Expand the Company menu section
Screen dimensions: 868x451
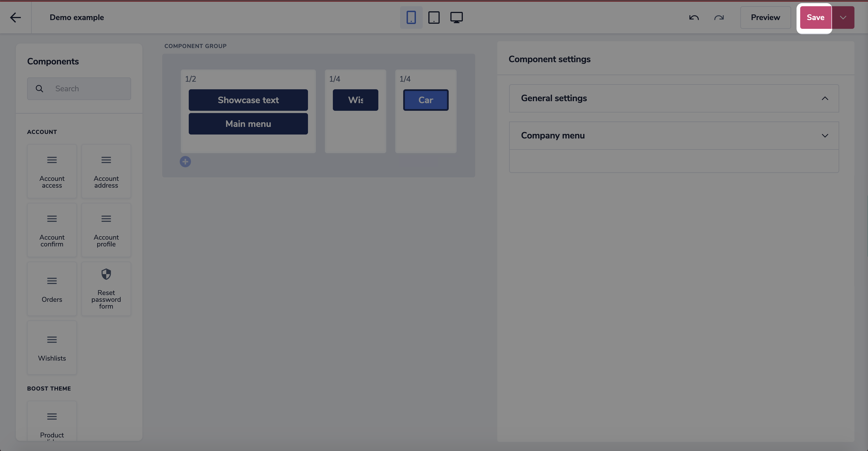[x=825, y=136]
